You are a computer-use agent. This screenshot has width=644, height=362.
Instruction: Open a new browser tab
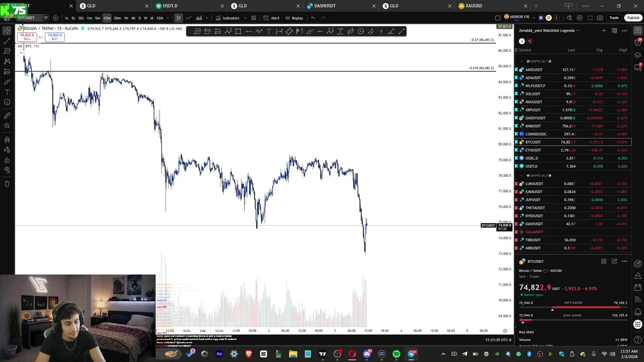click(x=536, y=6)
